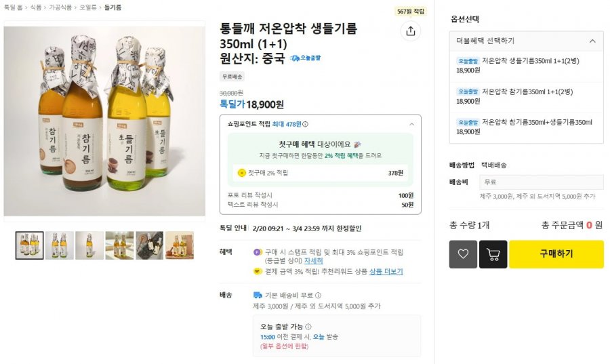Collapse the 더블혜택 선택하기 dropdown
The height and width of the screenshot is (364, 610).
click(x=592, y=41)
